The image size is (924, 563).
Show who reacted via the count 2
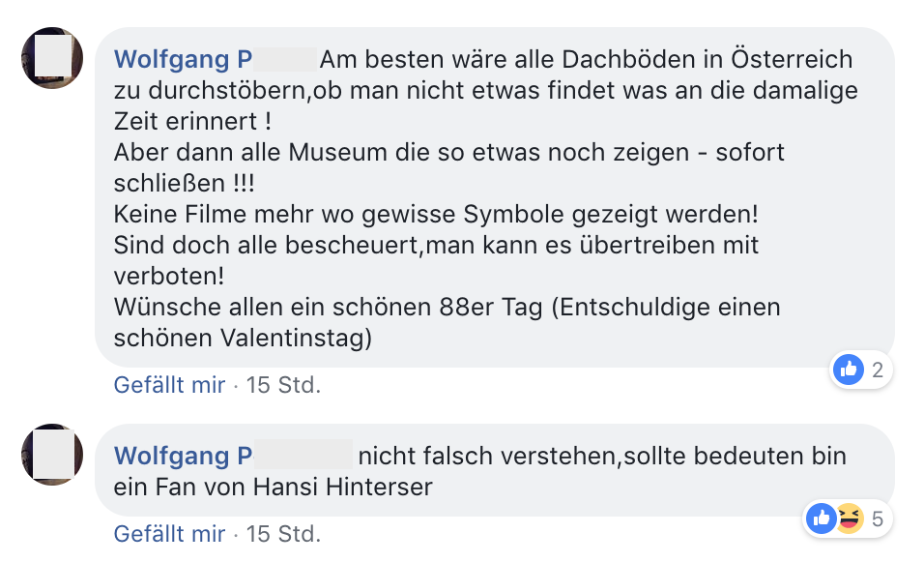coord(878,370)
